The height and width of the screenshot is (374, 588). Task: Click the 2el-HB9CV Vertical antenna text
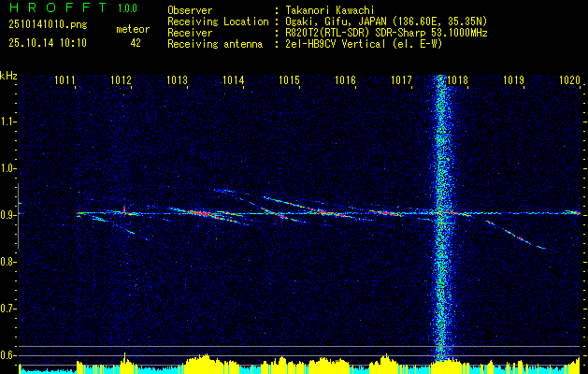tap(364, 44)
